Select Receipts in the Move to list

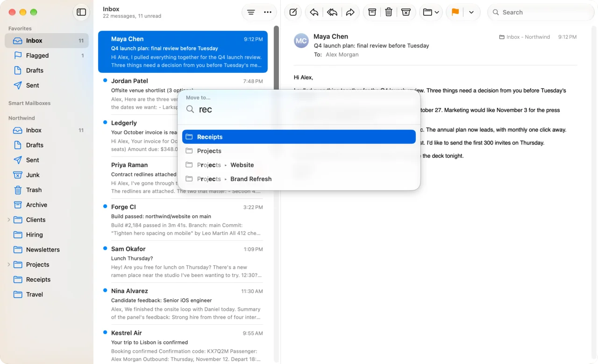coord(299,137)
